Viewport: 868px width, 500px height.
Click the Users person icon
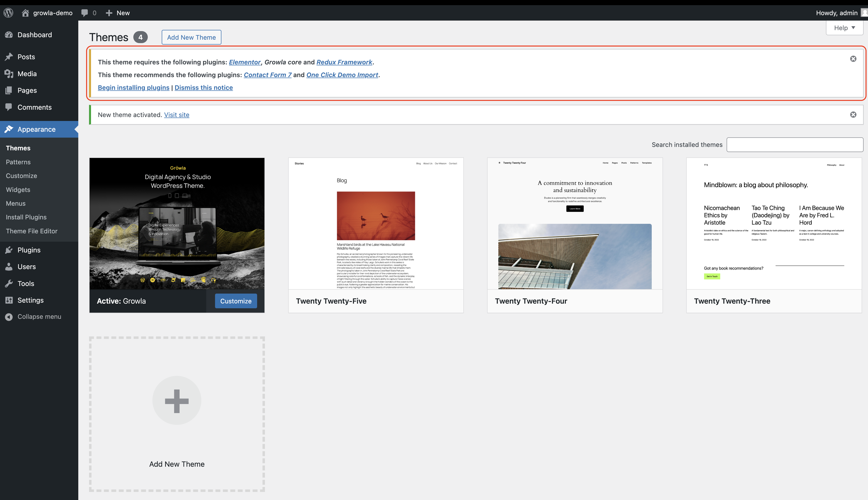9,266
